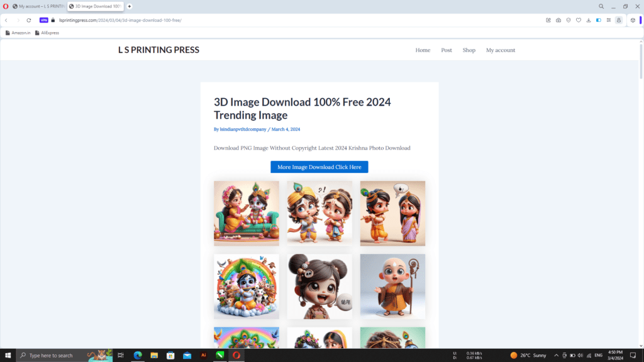The height and width of the screenshot is (362, 644).
Task: Open the Windows Start menu
Action: point(8,356)
